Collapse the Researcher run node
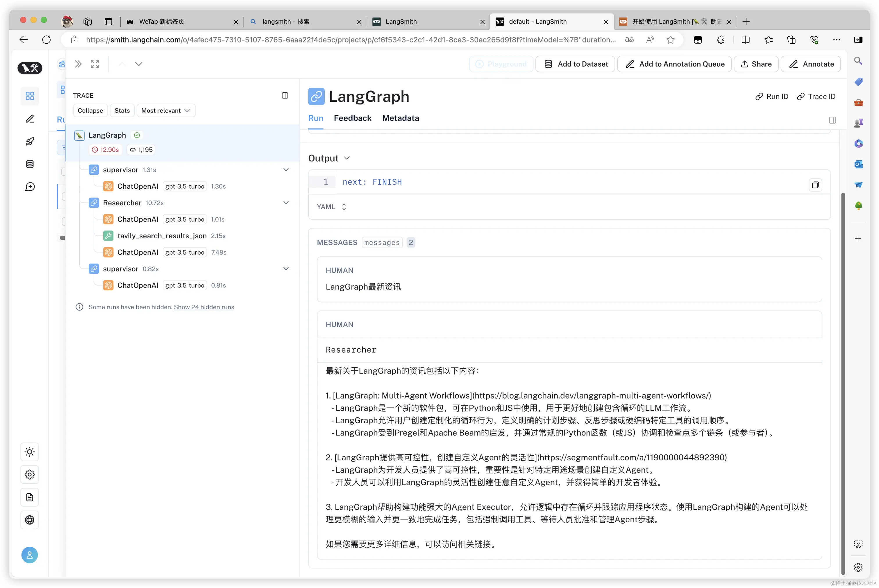The image size is (879, 588). 286,203
